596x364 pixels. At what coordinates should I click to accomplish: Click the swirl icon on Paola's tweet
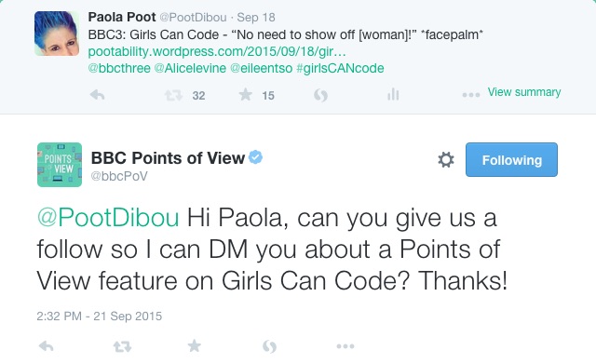tap(320, 95)
